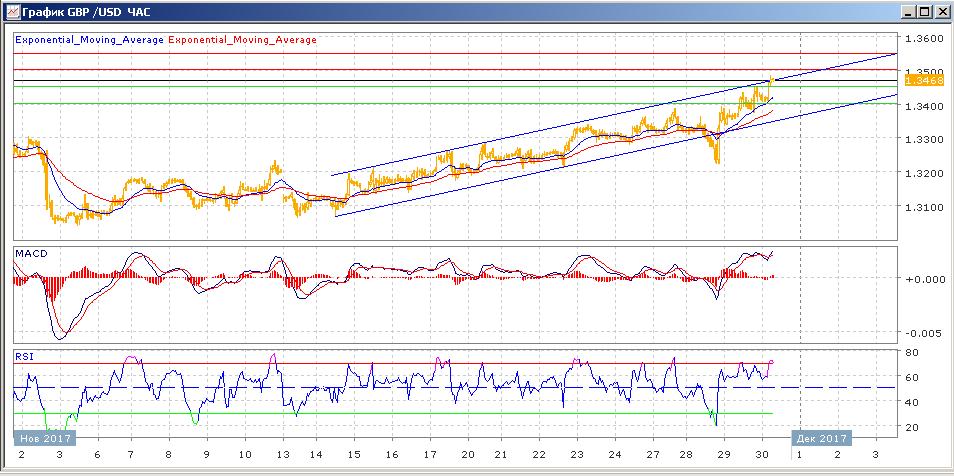Close the GBP/USD chart window

coord(941,12)
